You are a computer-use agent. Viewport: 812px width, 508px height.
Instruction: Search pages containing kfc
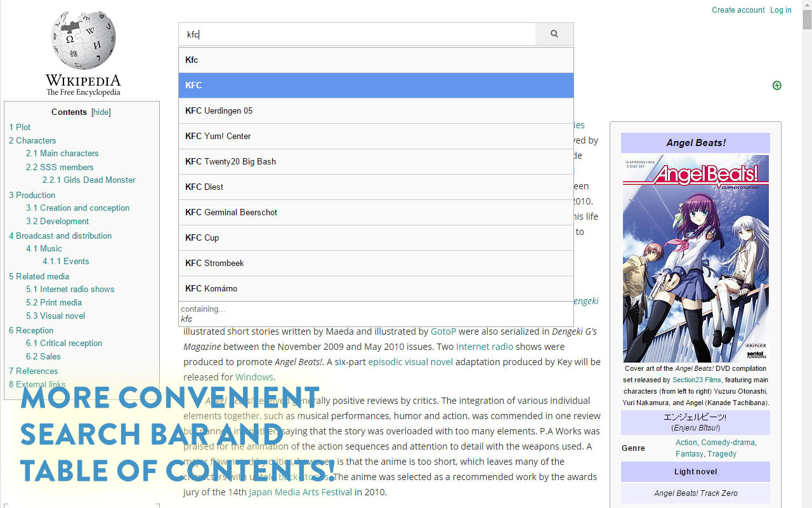pyautogui.click(x=376, y=314)
